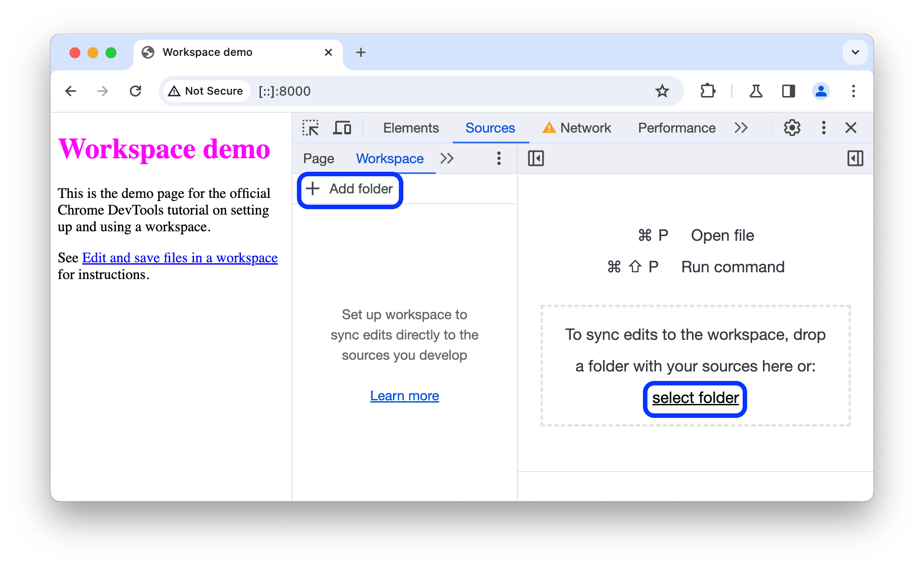The image size is (924, 568).
Task: Expand the DevTools top panel overflow
Action: 740,127
